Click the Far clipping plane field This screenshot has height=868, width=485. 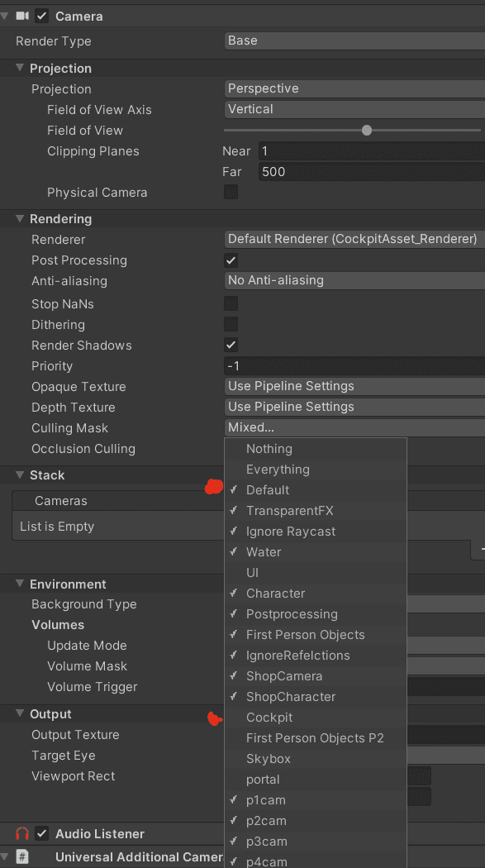[372, 172]
